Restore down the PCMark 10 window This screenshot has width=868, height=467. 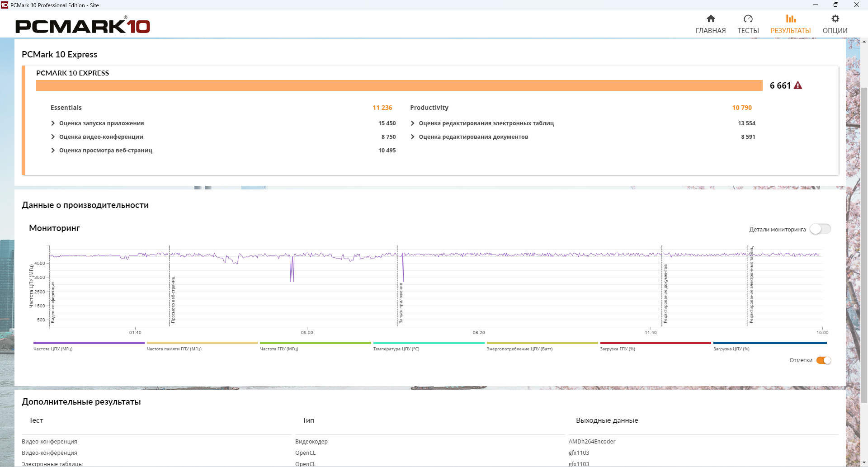[x=836, y=5]
